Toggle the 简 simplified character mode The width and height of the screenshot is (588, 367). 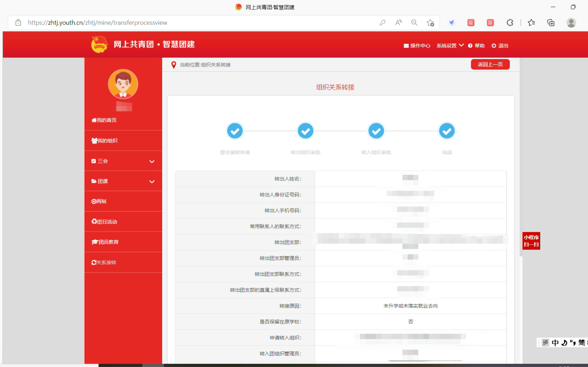[x=582, y=342]
